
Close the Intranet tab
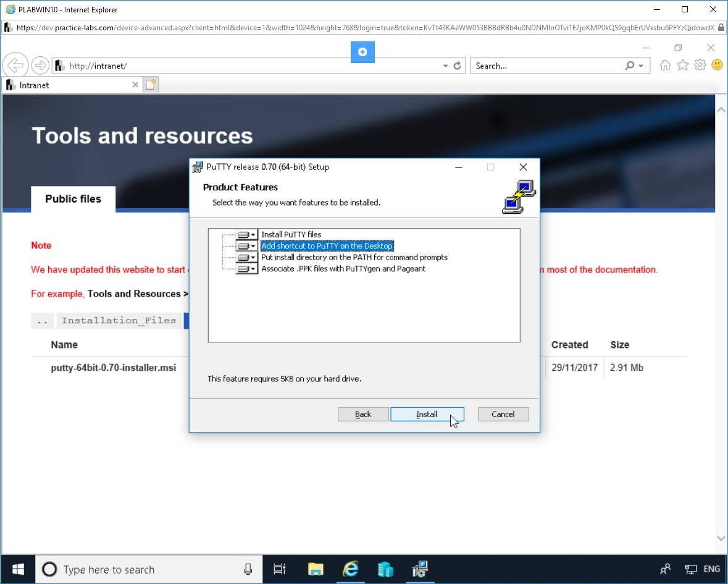pos(135,85)
